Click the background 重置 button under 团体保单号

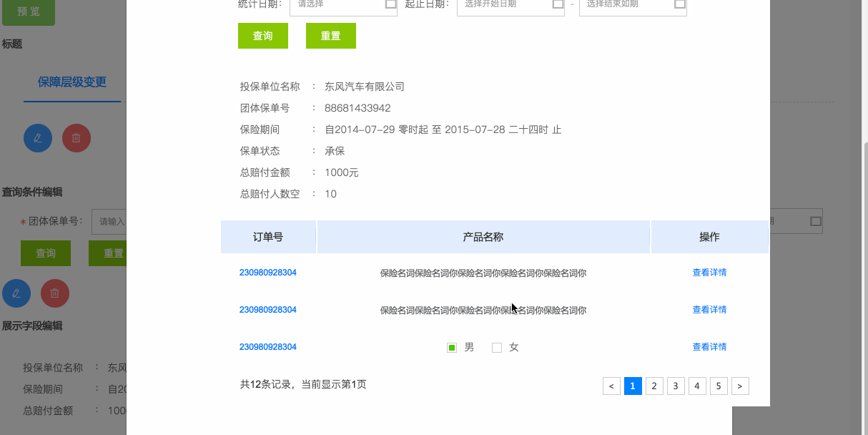click(x=108, y=253)
